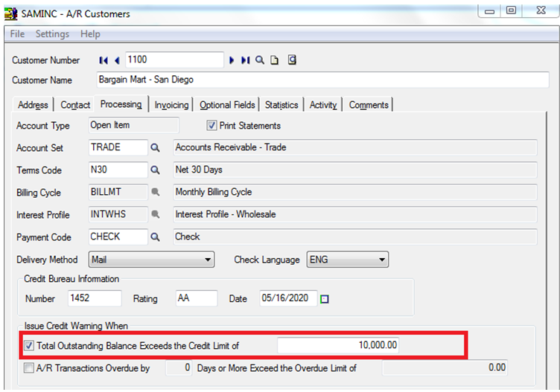Open Delivery Method dropdown
Viewport: 560px width, 392px height.
click(x=151, y=260)
